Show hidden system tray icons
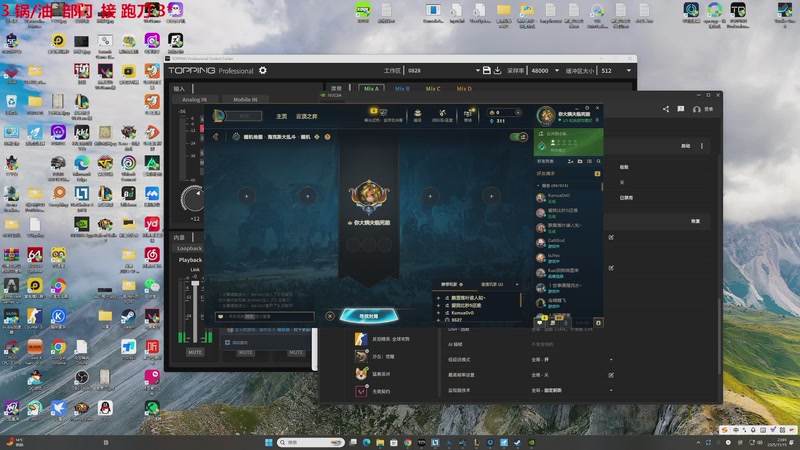 point(698,442)
